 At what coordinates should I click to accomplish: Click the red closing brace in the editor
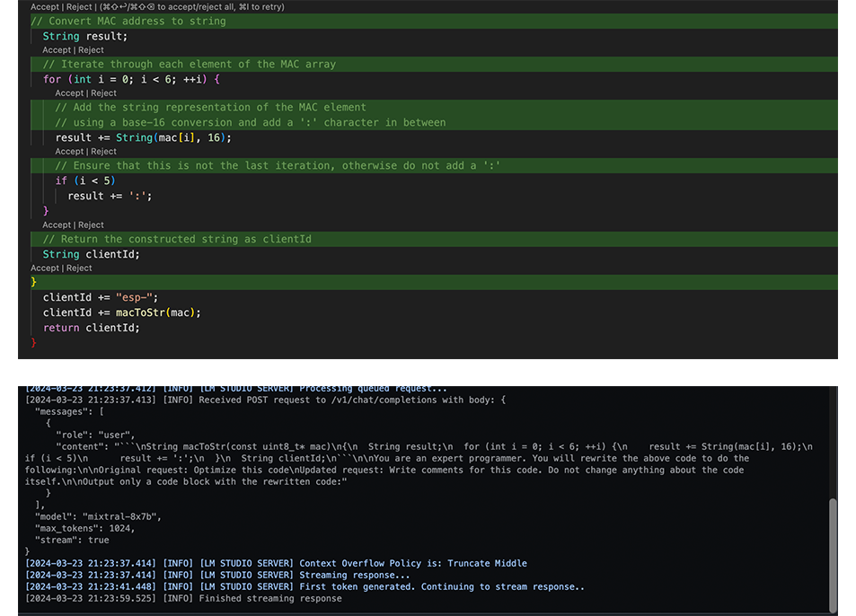pos(34,343)
